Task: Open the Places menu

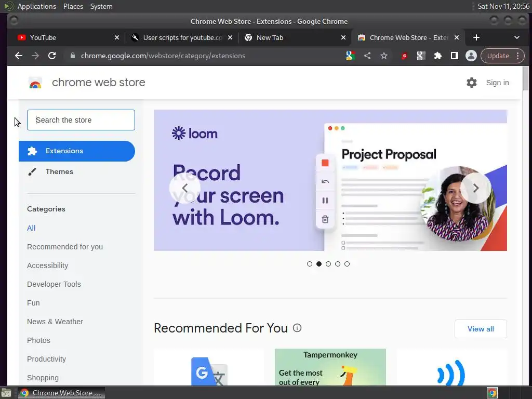Action: (x=73, y=6)
